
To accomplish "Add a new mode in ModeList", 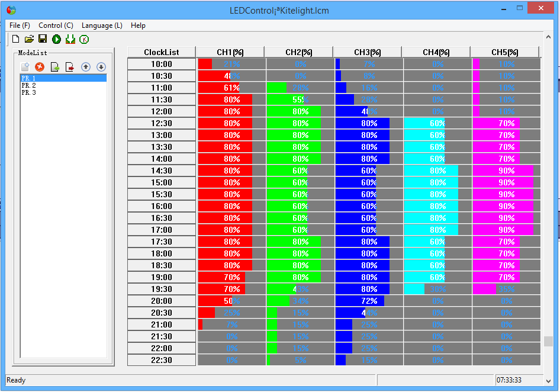I will coord(25,67).
